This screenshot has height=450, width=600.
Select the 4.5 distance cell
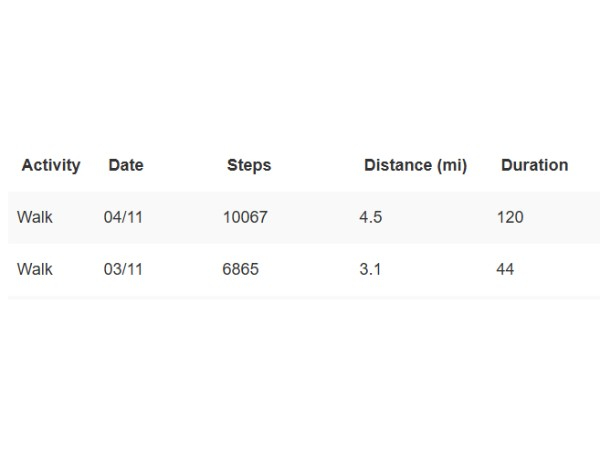point(371,218)
